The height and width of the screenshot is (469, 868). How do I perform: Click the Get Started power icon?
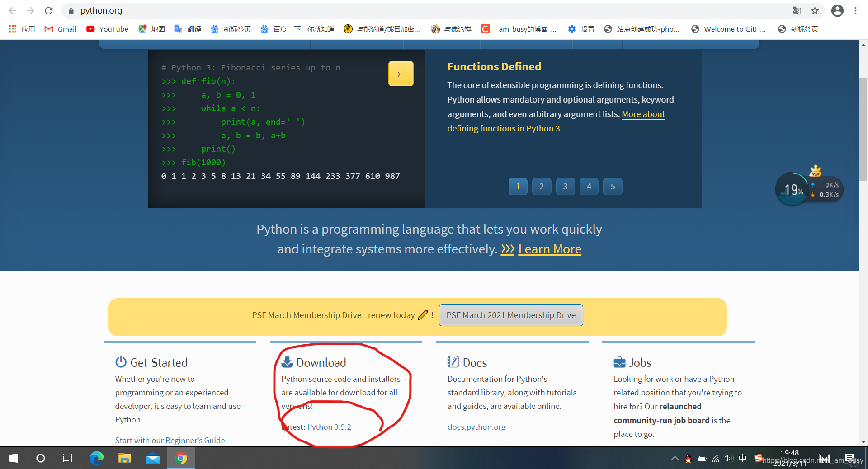tap(121, 362)
